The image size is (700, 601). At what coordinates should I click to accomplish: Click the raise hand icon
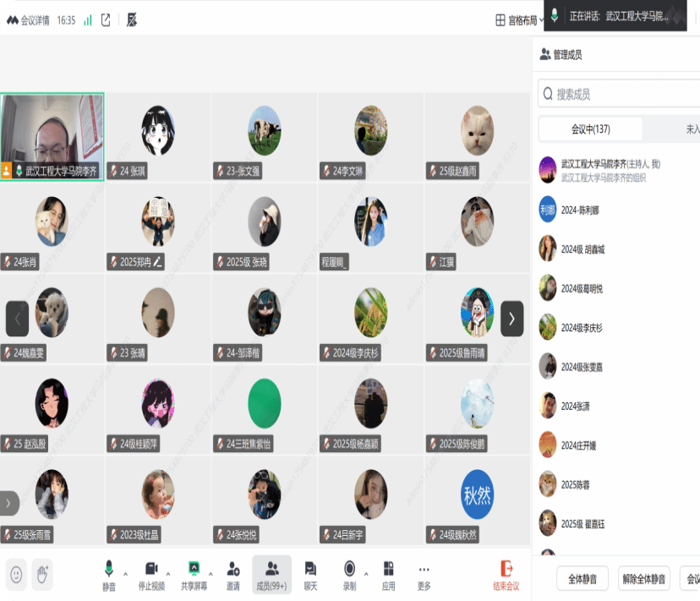[41, 574]
